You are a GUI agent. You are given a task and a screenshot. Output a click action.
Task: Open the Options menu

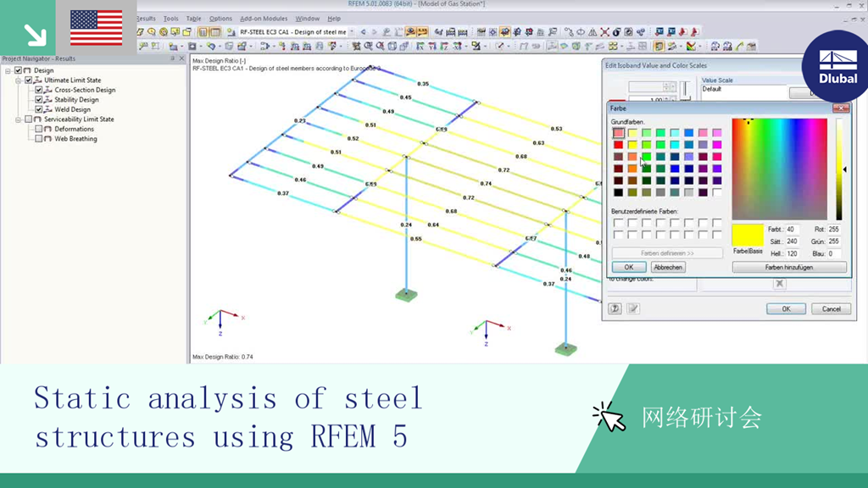click(220, 19)
